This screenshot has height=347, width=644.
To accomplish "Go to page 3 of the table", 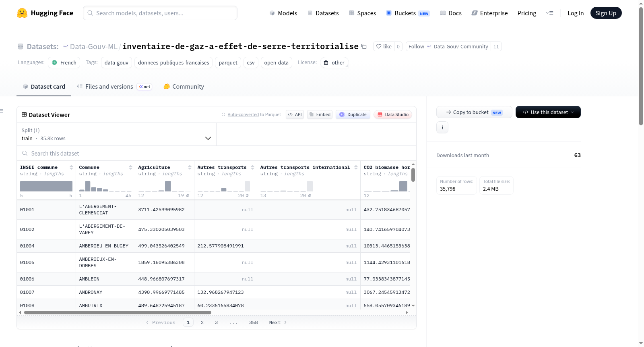I will pyautogui.click(x=217, y=322).
